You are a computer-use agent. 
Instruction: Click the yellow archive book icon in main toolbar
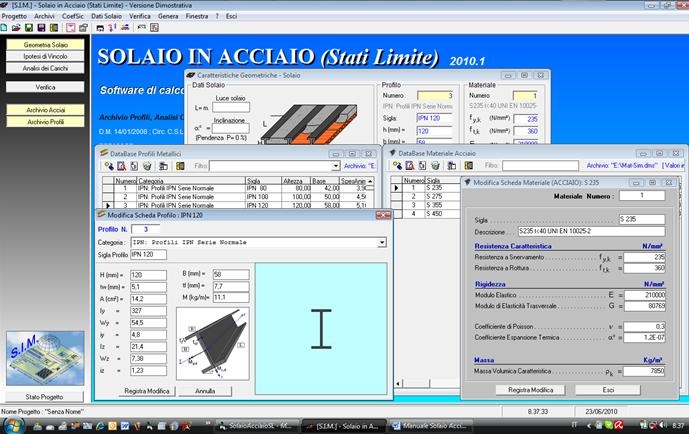54,28
